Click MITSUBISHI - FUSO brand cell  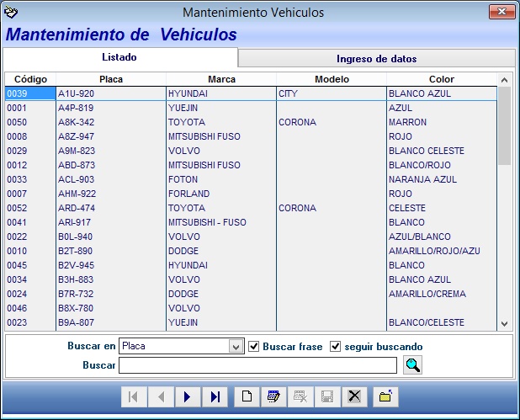(221, 222)
